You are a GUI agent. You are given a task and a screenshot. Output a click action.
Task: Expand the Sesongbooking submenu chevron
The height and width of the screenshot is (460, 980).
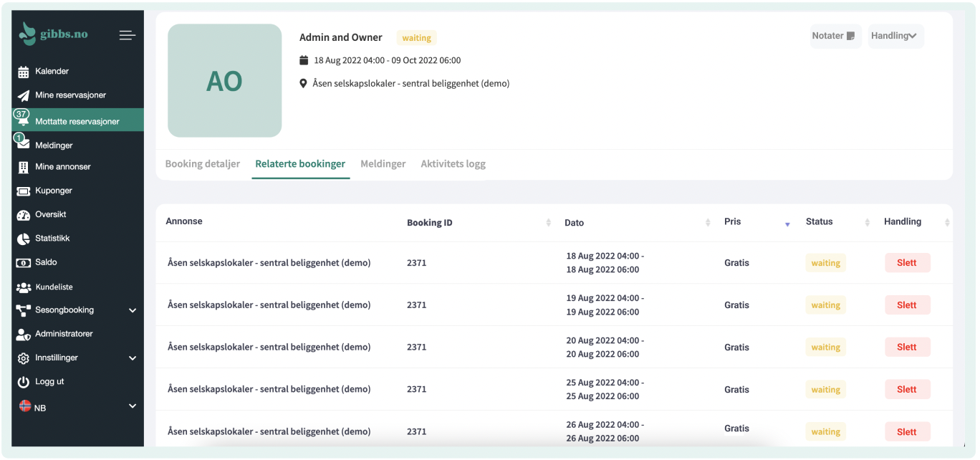pyautogui.click(x=133, y=310)
